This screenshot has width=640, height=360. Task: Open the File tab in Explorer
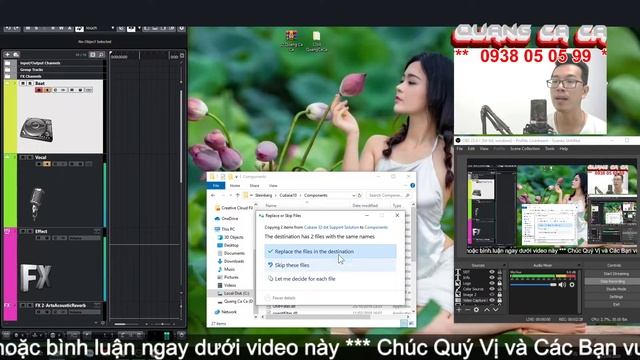(x=216, y=186)
